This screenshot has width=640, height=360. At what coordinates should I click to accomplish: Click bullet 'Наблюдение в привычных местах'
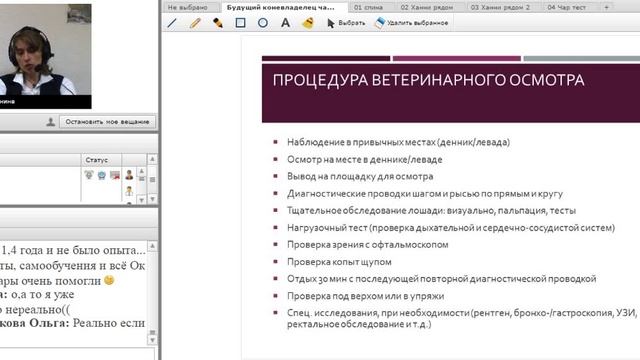[398, 142]
